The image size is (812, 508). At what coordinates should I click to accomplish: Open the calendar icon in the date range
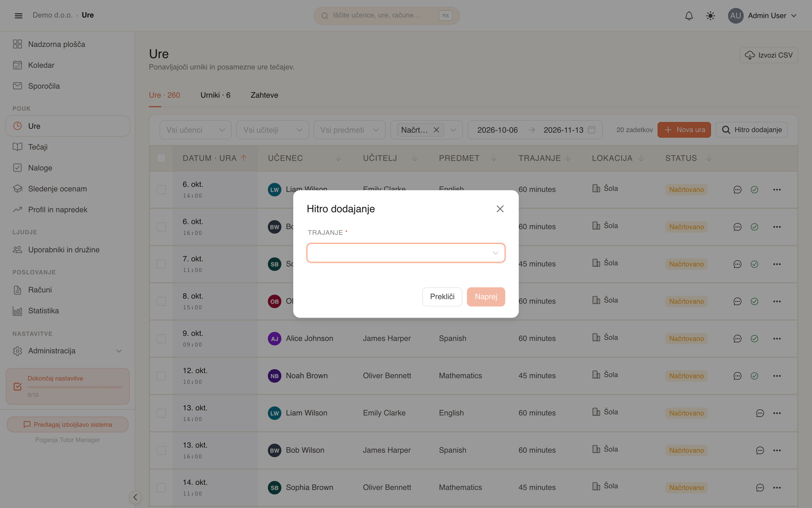tap(592, 130)
